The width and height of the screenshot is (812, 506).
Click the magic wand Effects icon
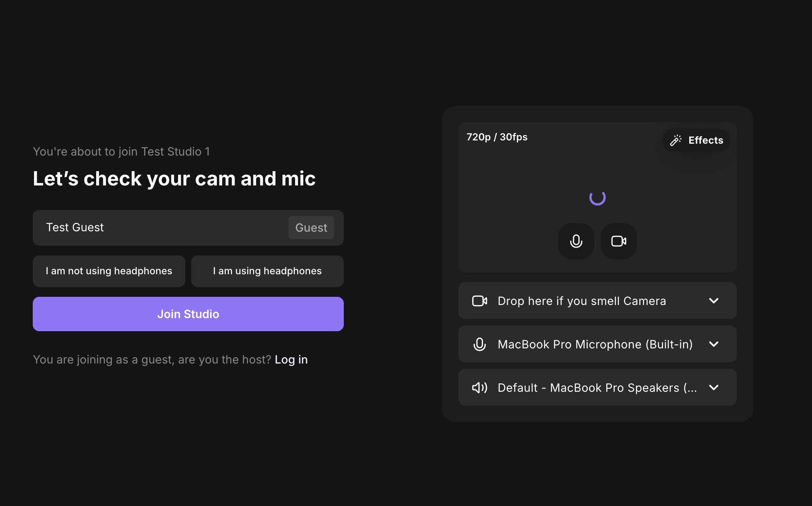(x=676, y=140)
